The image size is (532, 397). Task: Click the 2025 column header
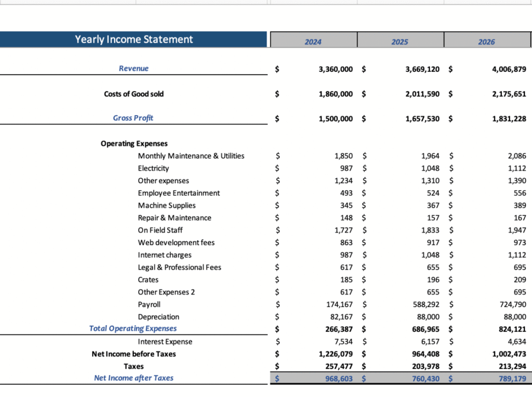(400, 41)
